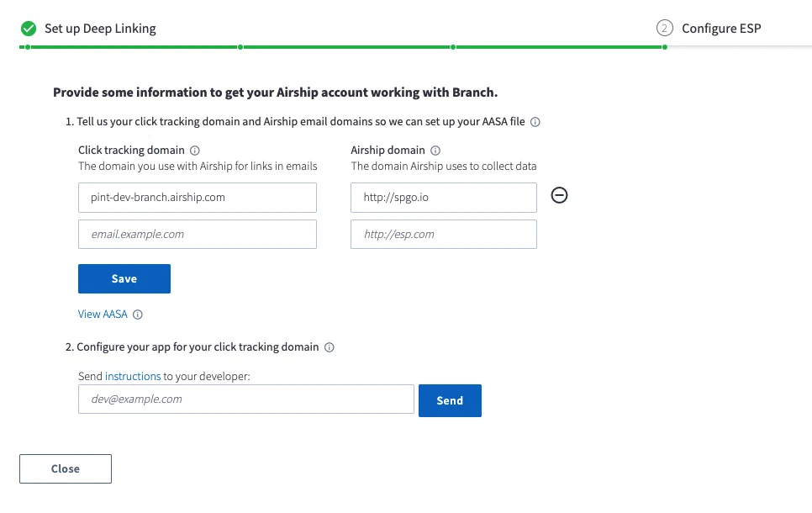Click the http://spgo.io Airship domain field

[x=444, y=198]
